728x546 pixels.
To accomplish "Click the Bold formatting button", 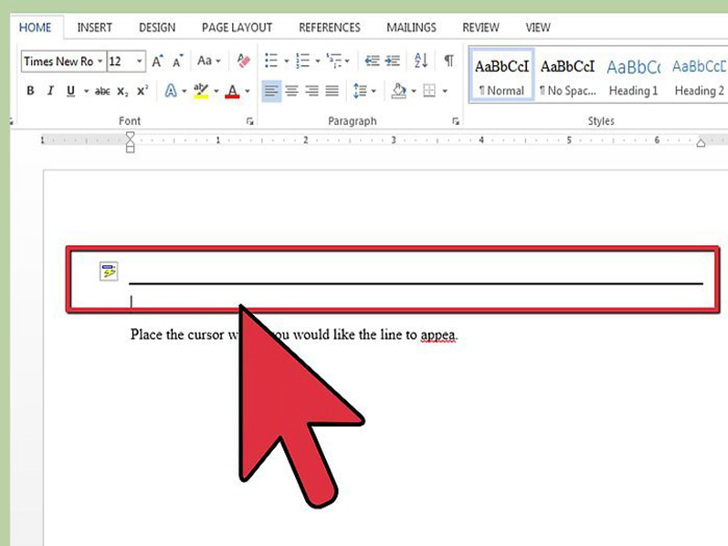I will (x=30, y=91).
